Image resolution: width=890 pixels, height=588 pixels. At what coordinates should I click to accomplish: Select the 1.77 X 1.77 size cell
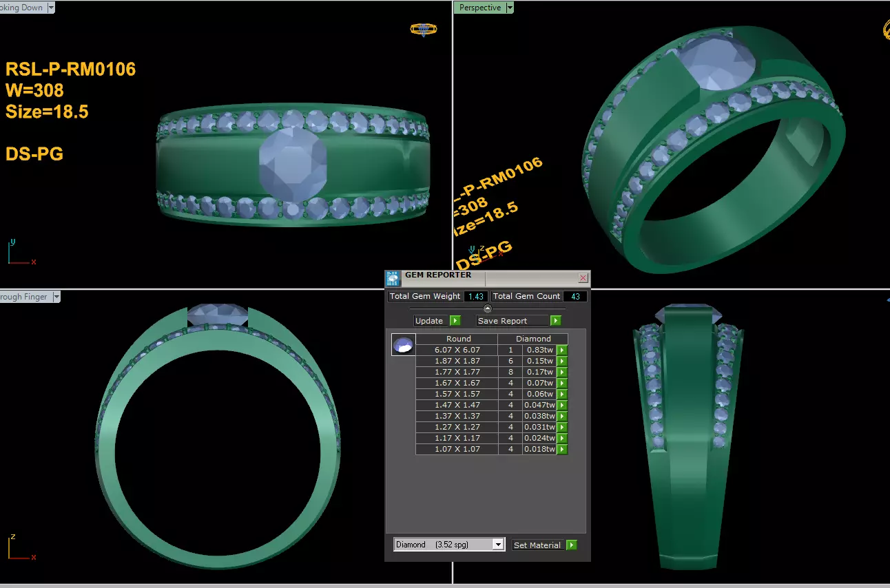pos(457,372)
